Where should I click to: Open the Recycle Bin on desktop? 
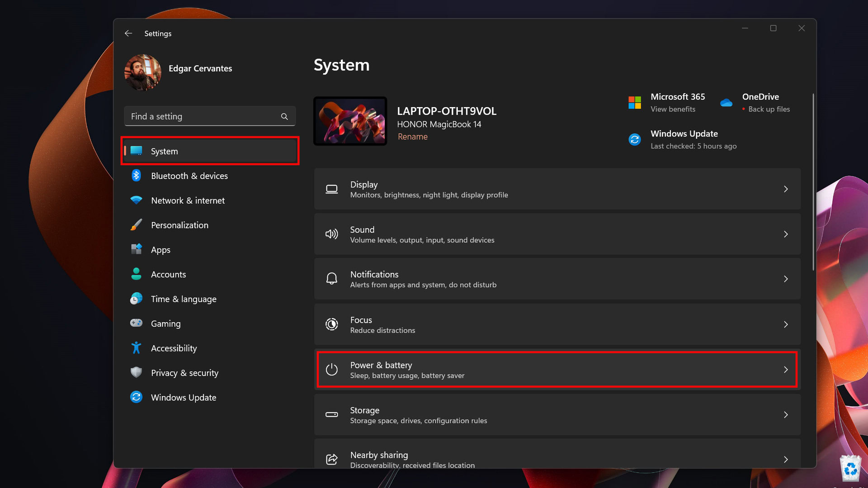click(850, 469)
